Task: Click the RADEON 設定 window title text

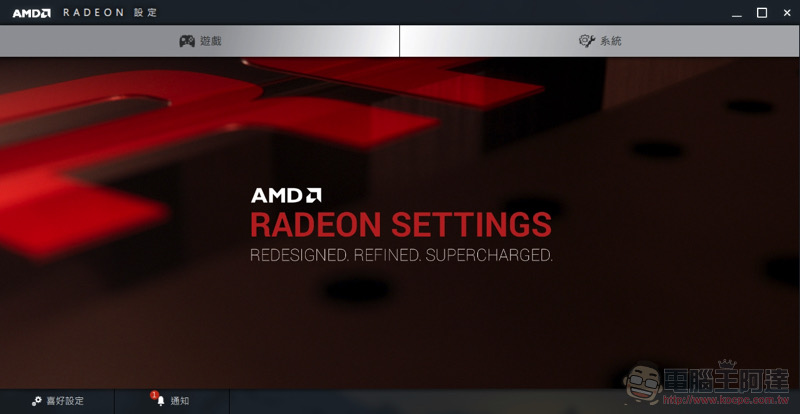Action: [x=110, y=13]
